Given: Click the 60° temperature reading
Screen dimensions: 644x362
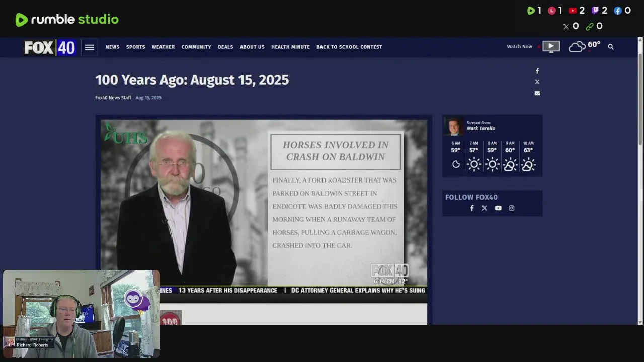Looking at the screenshot, I should [594, 45].
